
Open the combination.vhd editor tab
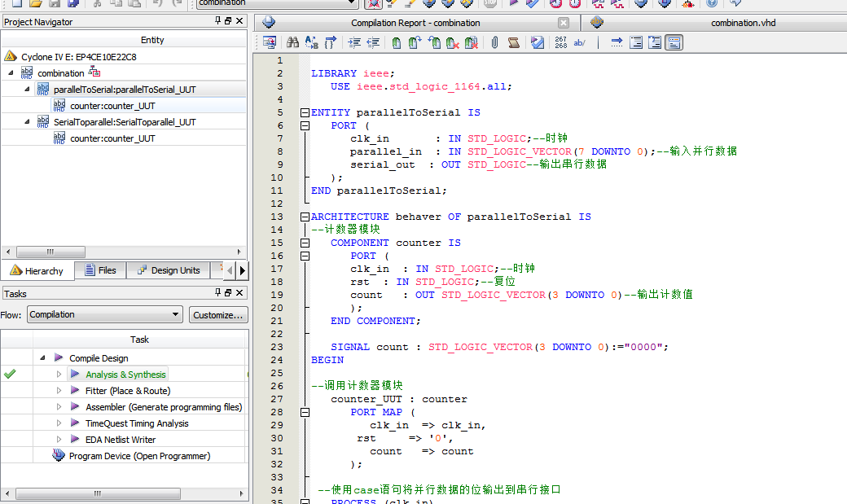coord(743,23)
